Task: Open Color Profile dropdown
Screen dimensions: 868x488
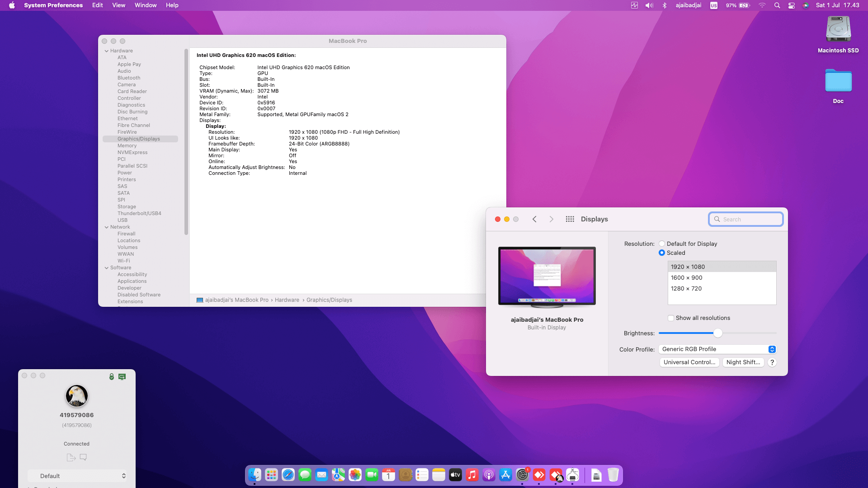Action: 717,349
